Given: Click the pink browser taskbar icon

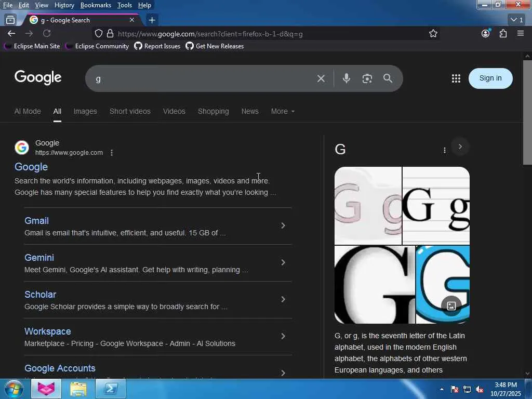Looking at the screenshot, I should point(46,389).
